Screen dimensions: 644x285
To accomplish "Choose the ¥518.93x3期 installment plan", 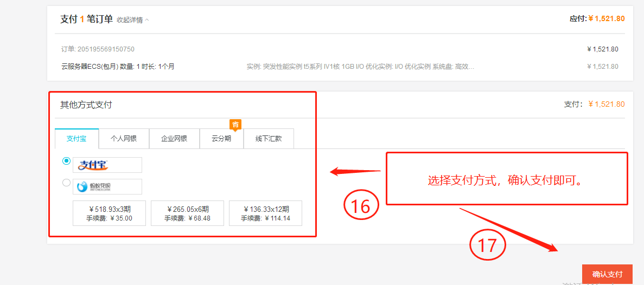I will [x=109, y=213].
